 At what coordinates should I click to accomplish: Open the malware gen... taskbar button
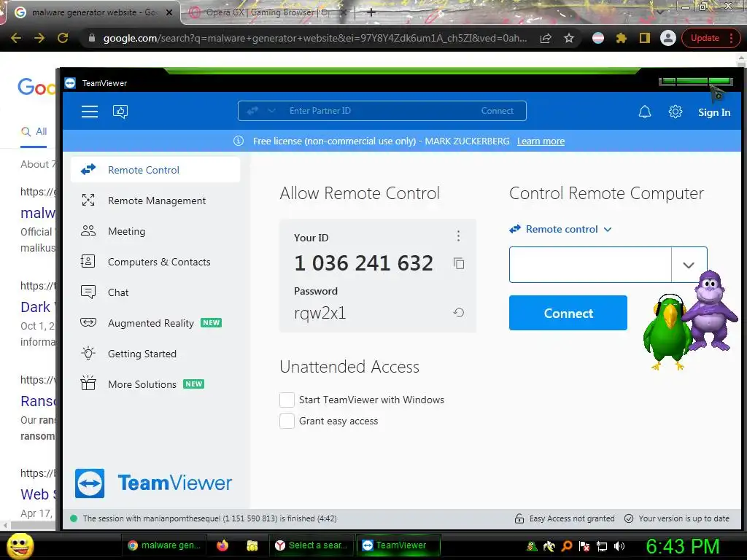tap(165, 545)
